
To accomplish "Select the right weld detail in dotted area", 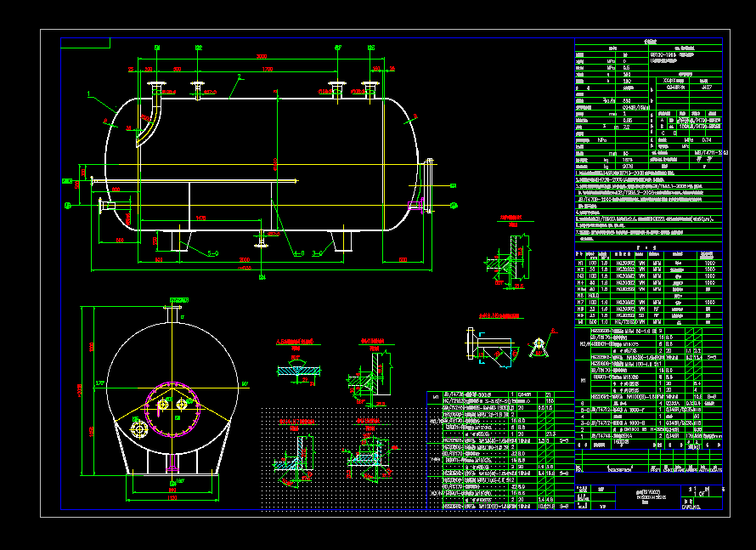I will 370,455.
